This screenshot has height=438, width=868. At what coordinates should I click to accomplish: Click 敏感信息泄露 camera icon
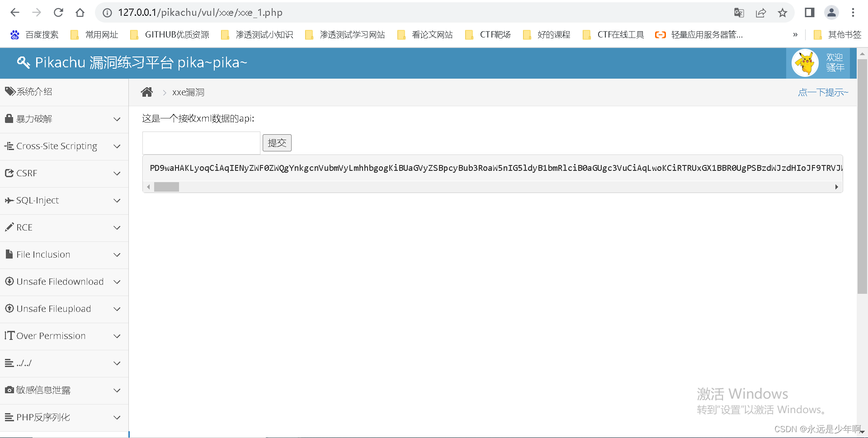9,390
